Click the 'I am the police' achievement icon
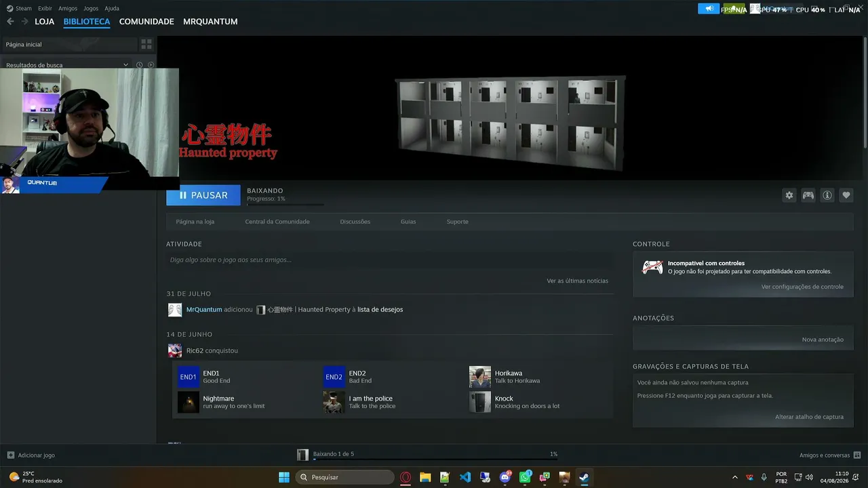The image size is (868, 488). 334,402
